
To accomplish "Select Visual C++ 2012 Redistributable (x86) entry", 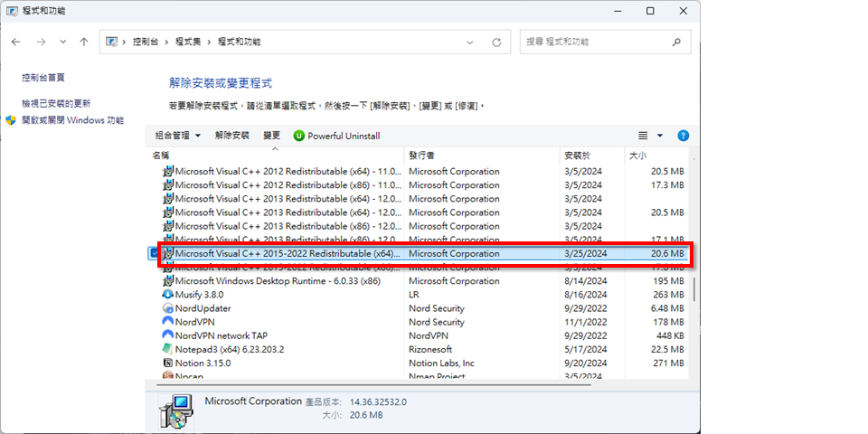I will 288,184.
